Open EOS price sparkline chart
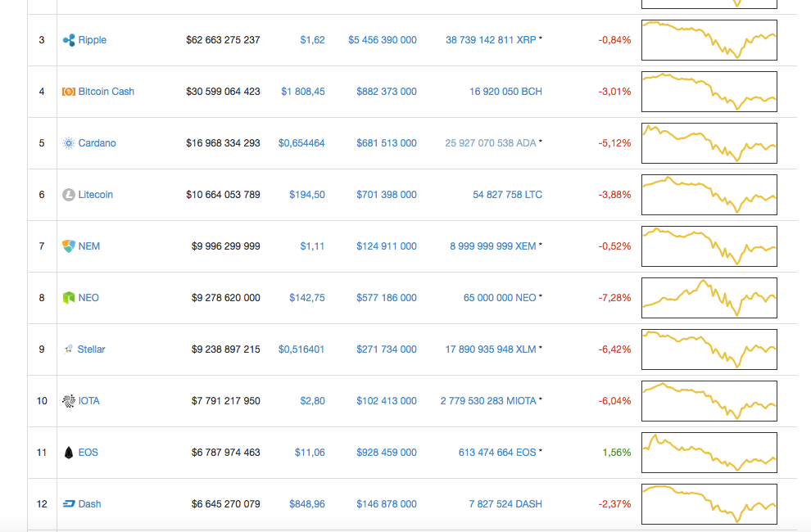 point(709,453)
